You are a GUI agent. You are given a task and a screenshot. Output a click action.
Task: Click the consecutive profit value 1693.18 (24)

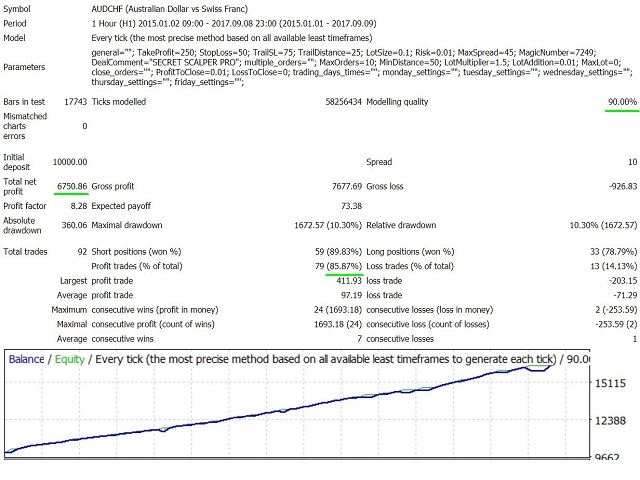[338, 324]
